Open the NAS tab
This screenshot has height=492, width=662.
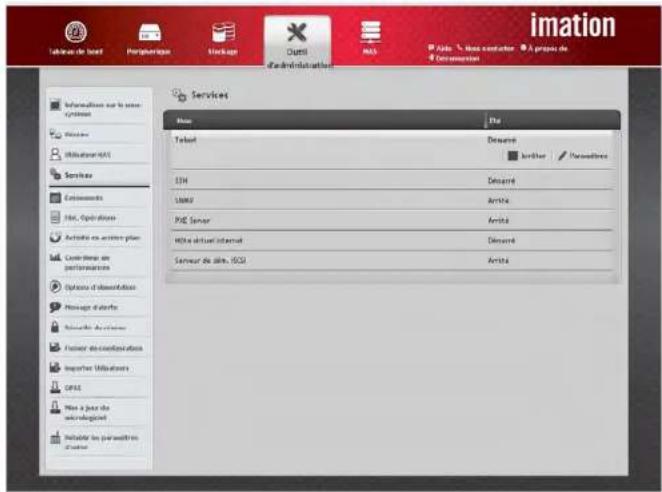pos(370,39)
